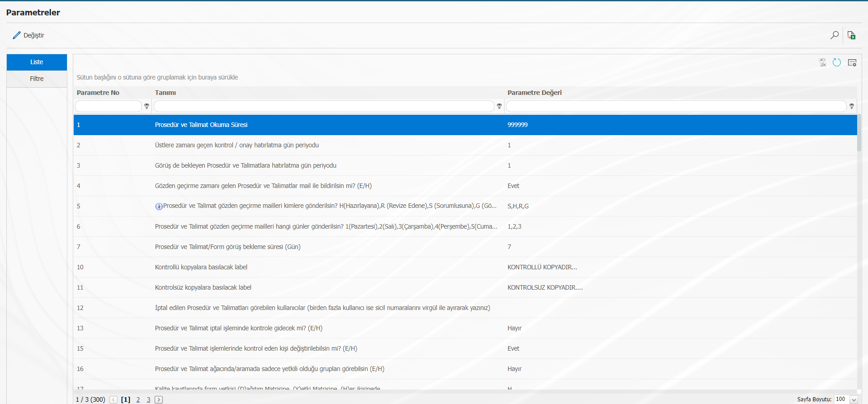This screenshot has height=404, width=868.
Task: Click the Değiştir button label
Action: click(34, 35)
